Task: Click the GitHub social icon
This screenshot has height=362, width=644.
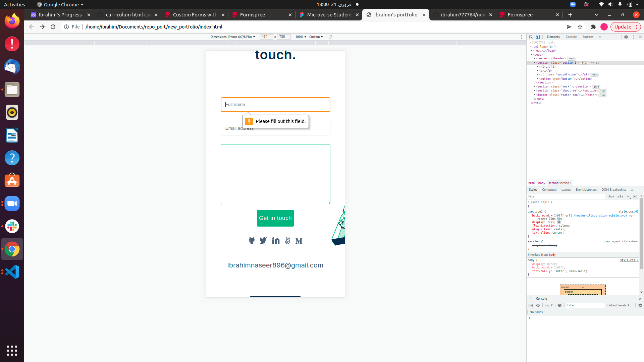Action: (x=252, y=241)
